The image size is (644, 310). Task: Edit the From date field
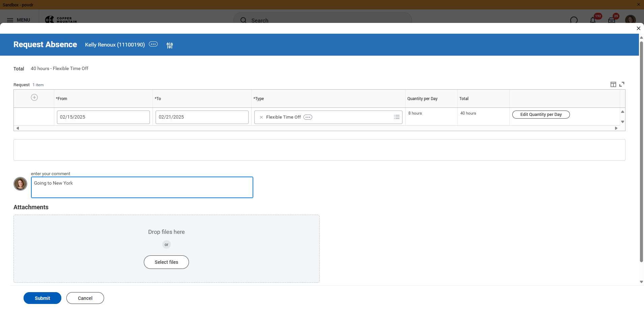click(x=103, y=117)
